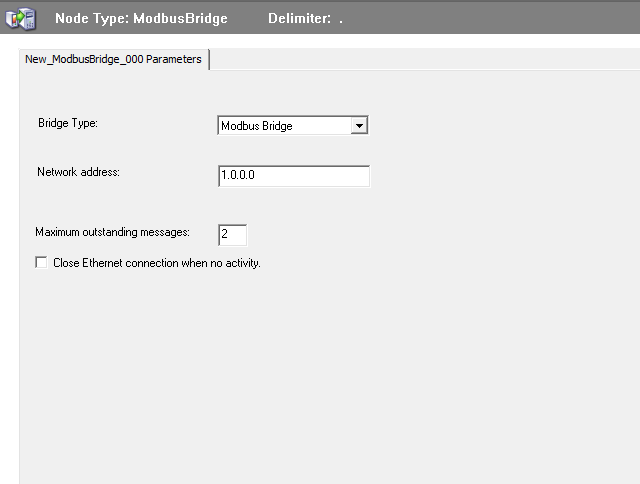Click the ModbusBridge node icon in header
Viewport: 640px width, 484px height.
(x=20, y=19)
